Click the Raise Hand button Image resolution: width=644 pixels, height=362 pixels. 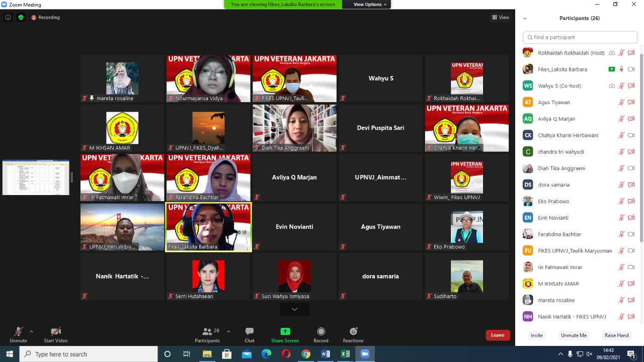pos(616,335)
